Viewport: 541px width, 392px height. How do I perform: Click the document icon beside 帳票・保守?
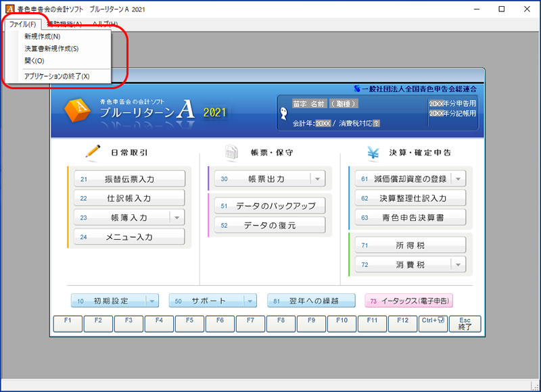pos(232,153)
